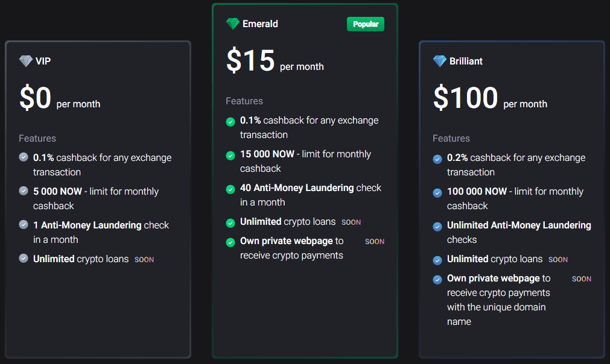Screen dimensions: 610x364
Task: Click SOON label on Emerald private webpage feature
Action: [374, 241]
